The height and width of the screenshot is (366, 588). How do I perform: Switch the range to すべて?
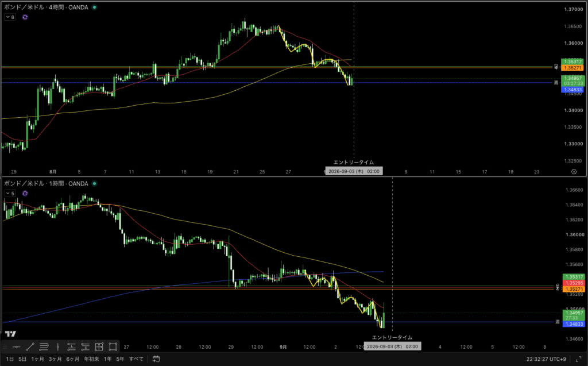[x=136, y=359]
